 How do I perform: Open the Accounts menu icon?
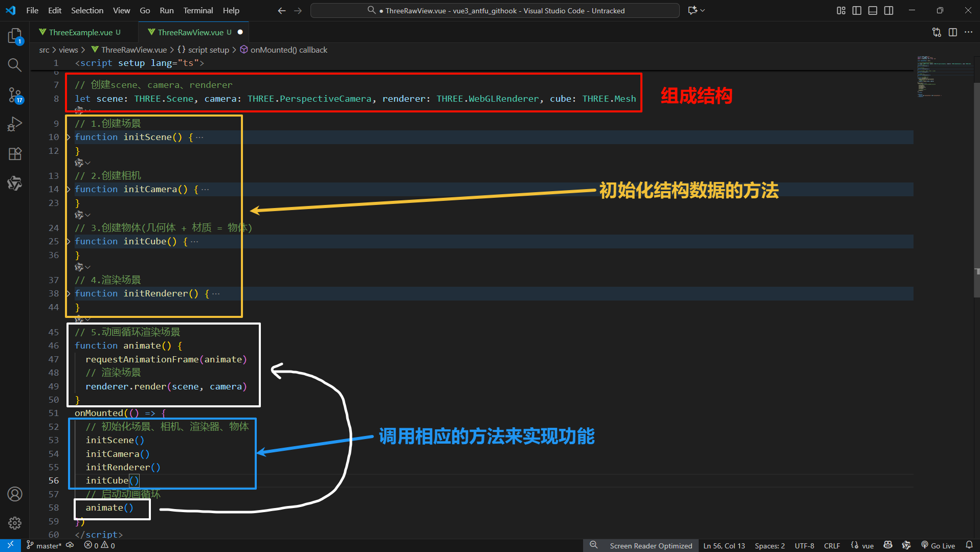(15, 494)
